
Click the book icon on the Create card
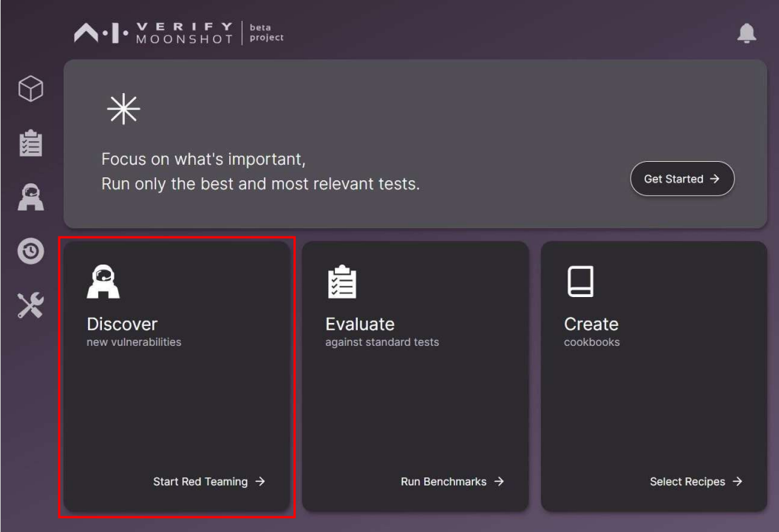pyautogui.click(x=582, y=281)
